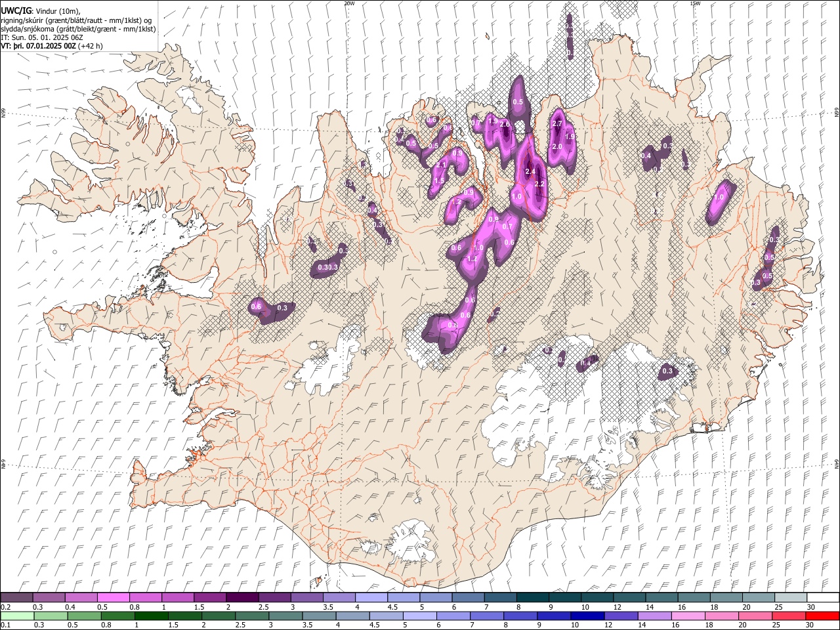
Task: Click the 'Vindur (10m),' header text
Action: [57, 11]
